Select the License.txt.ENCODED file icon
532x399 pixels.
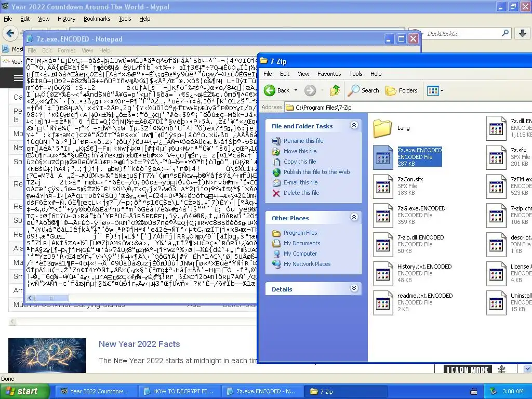496,274
